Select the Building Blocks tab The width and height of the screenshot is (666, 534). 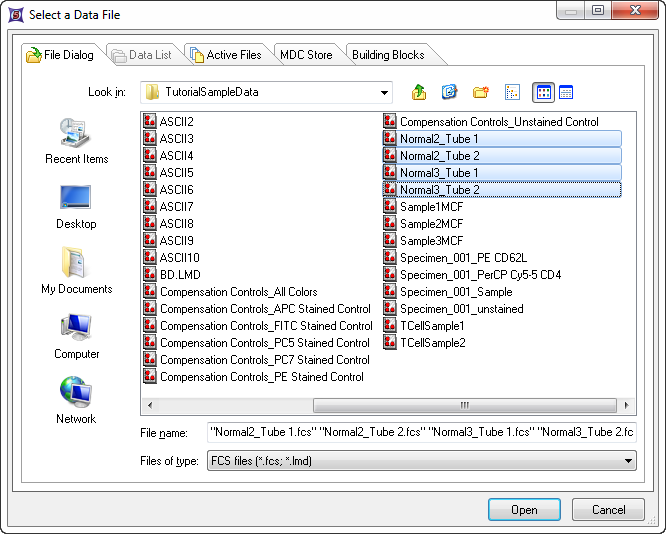(x=388, y=55)
